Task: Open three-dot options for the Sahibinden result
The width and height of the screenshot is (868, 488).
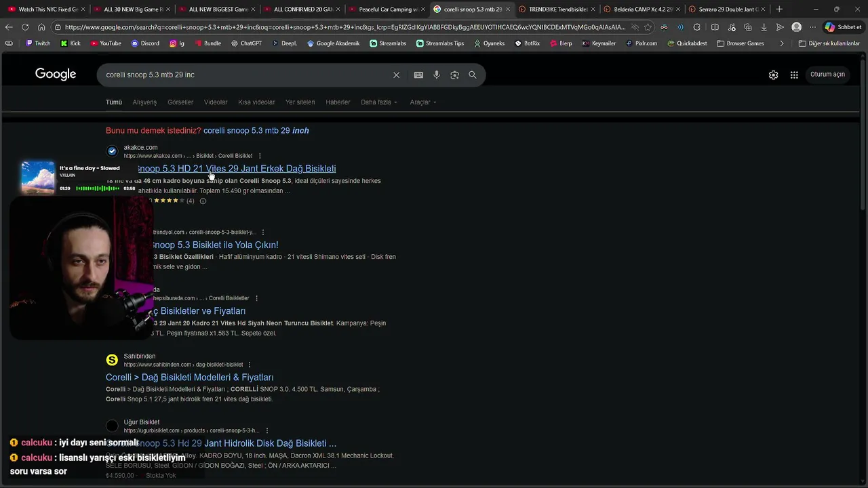Action: click(250, 365)
